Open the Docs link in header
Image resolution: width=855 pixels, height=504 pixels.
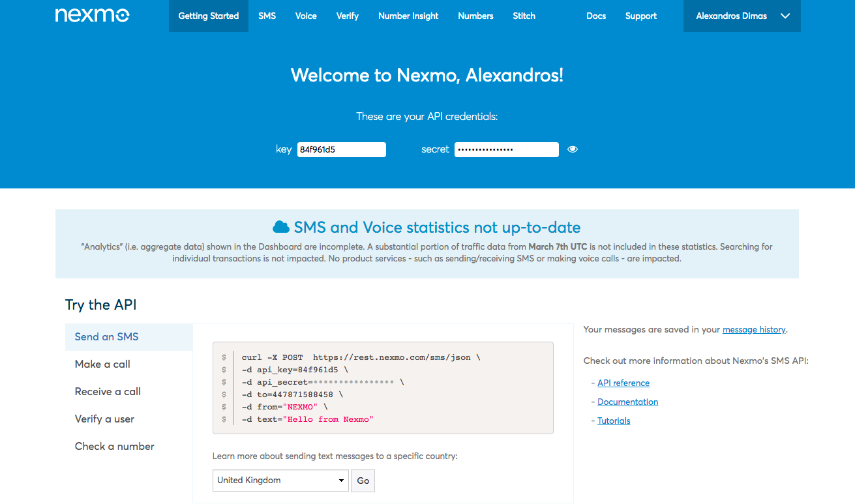click(x=596, y=16)
